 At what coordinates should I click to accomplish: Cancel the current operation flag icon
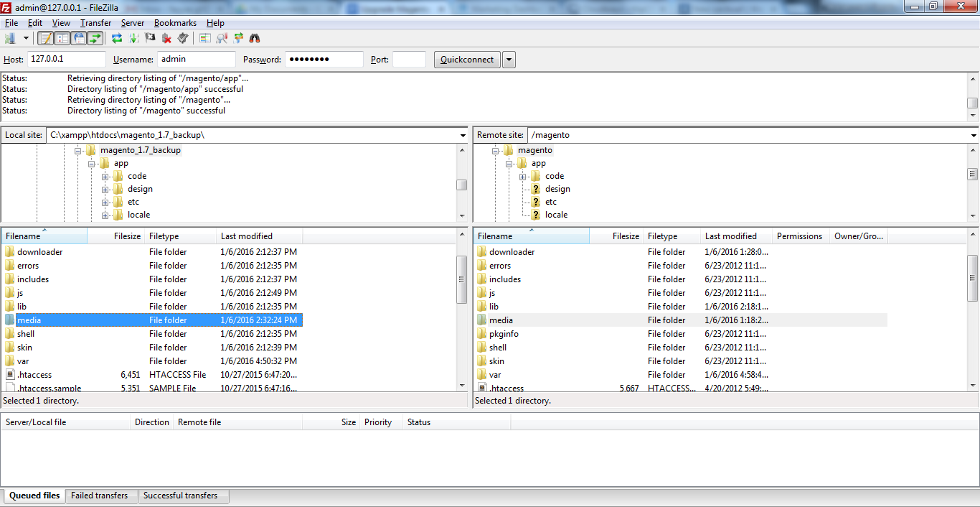pyautogui.click(x=150, y=38)
